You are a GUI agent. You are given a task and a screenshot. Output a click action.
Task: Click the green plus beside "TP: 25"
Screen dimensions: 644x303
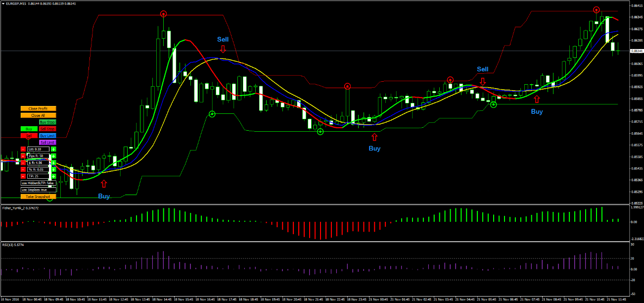(x=53, y=176)
